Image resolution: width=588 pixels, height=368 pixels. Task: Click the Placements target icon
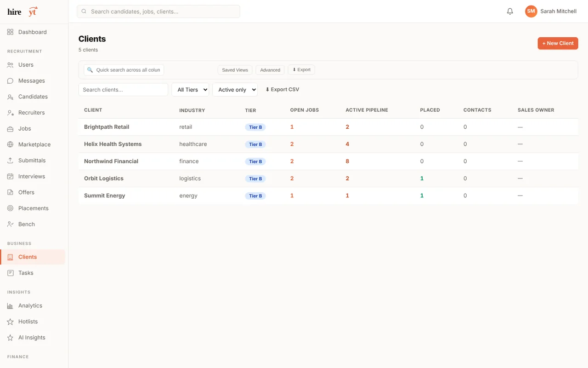(x=10, y=208)
